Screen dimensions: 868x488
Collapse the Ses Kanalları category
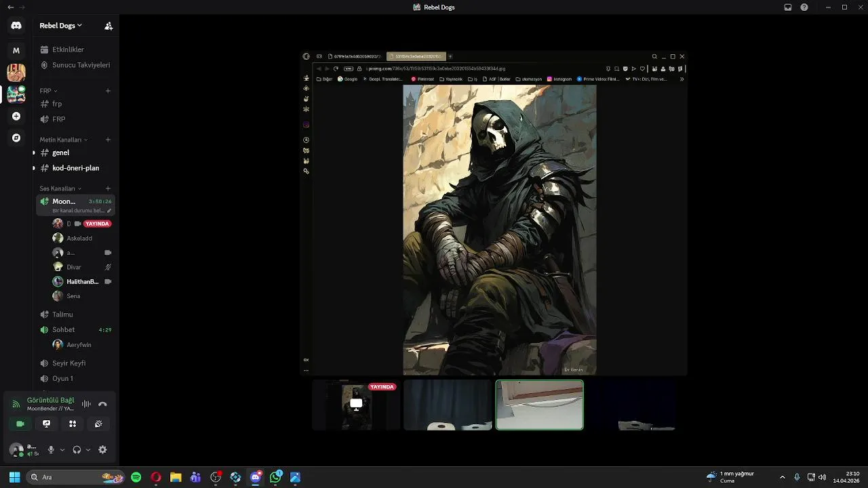tap(60, 188)
